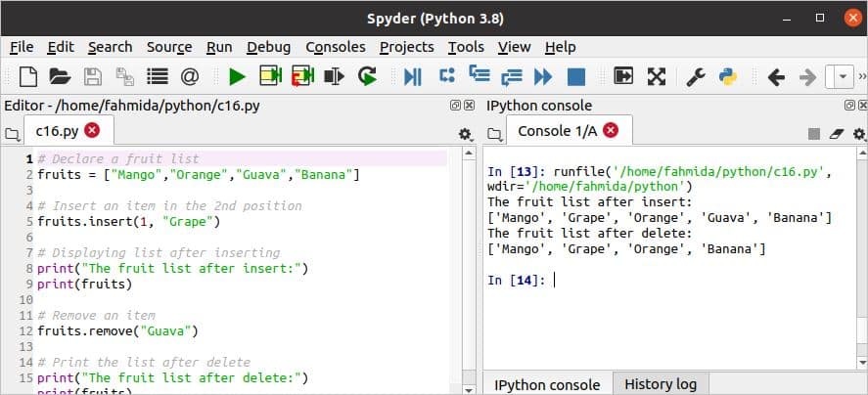Browse console tabs with the folder icon
868x395 pixels.
494,133
